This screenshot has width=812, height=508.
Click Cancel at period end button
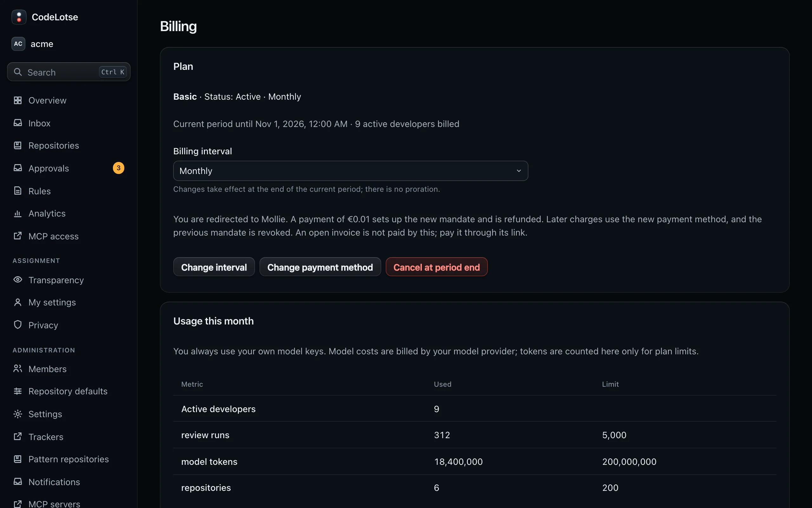436,267
